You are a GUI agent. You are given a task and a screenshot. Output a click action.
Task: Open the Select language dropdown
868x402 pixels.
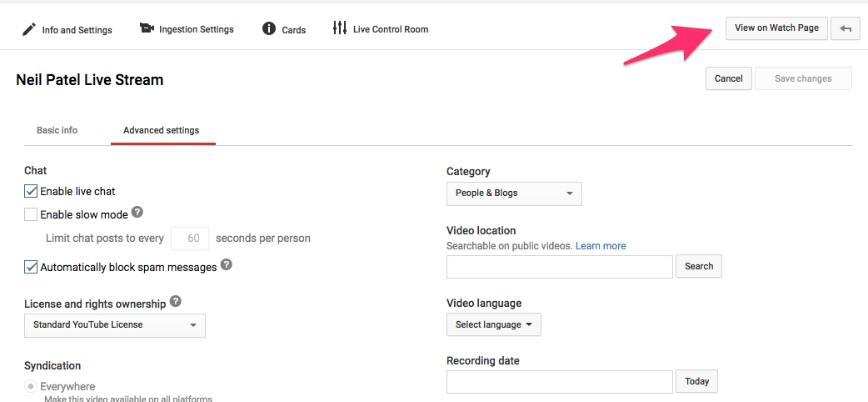tap(494, 325)
